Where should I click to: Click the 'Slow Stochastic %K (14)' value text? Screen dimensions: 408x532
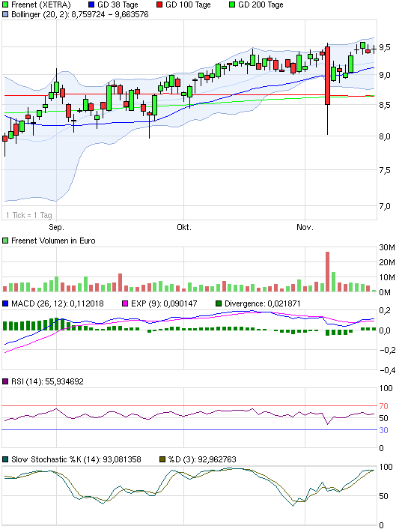[x=76, y=460]
